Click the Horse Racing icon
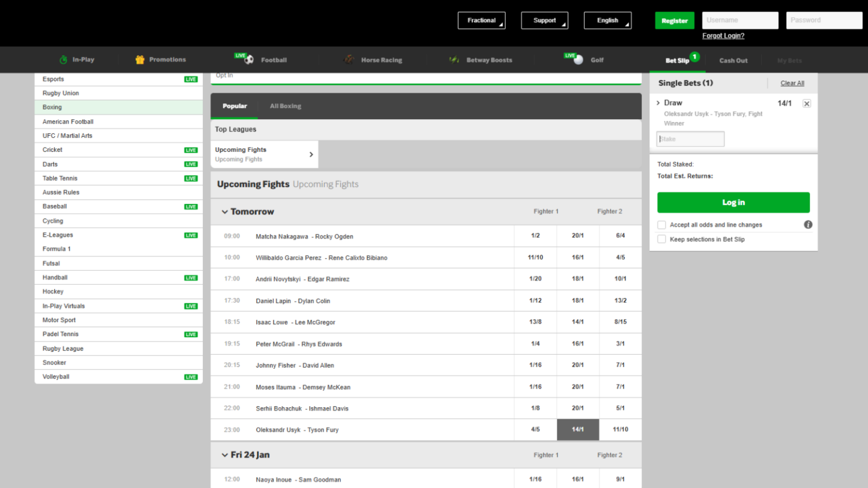Viewport: 868px width, 488px height. point(349,60)
